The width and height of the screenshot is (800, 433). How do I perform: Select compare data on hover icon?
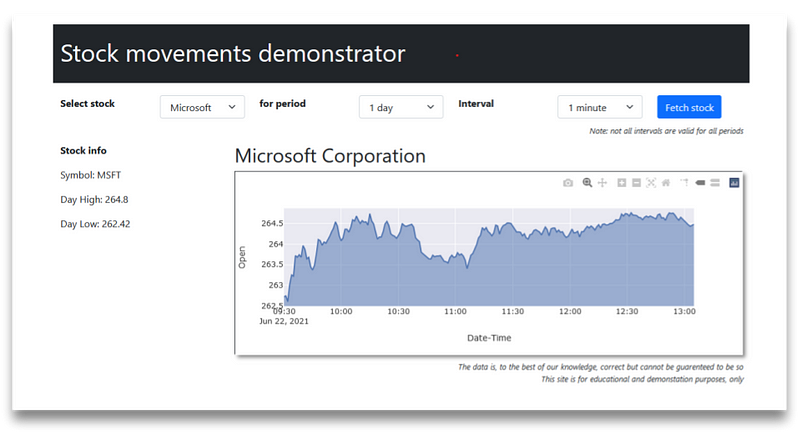tap(715, 183)
